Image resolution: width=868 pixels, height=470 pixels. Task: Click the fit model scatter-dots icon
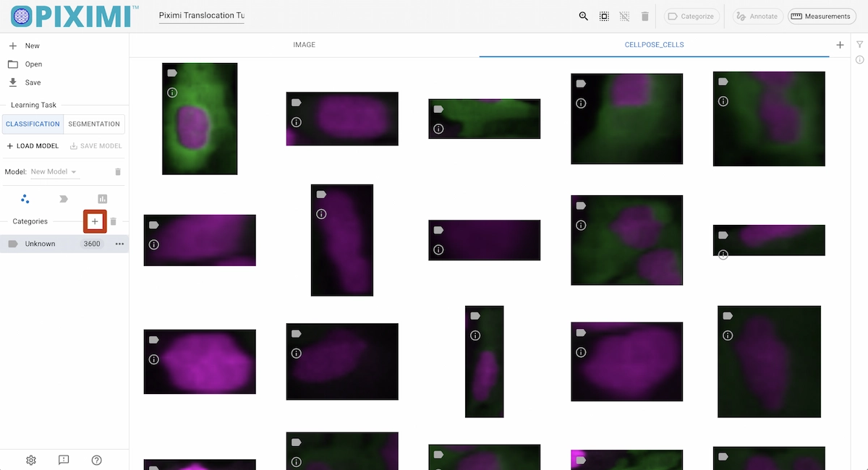[x=25, y=199]
